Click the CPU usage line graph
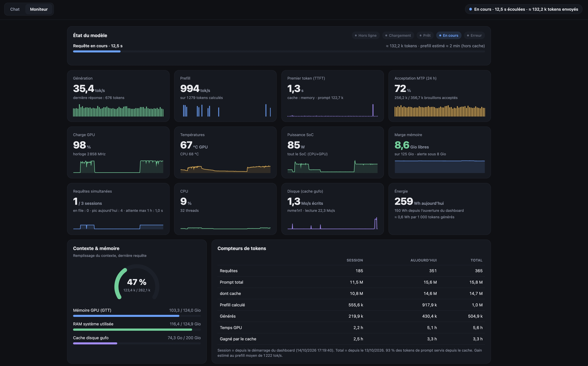Screen dimensions: 588x366 tap(225, 223)
